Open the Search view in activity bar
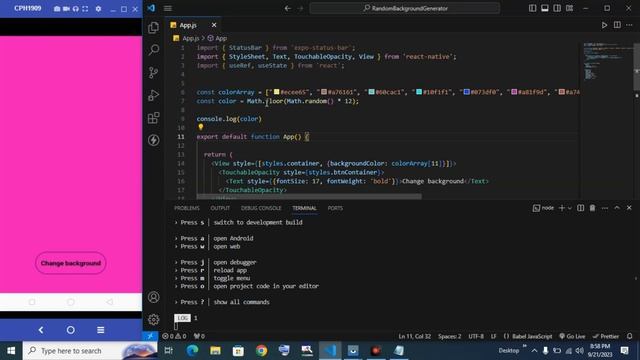Screen dimensions: 640x360 coord(153,50)
